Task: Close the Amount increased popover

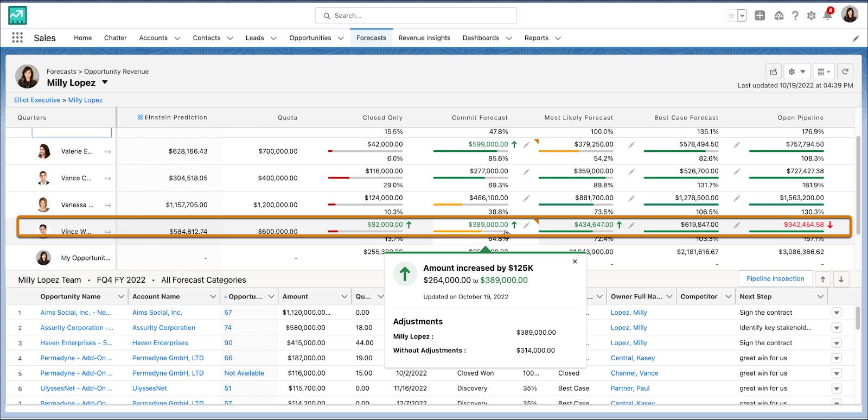Action: (575, 262)
